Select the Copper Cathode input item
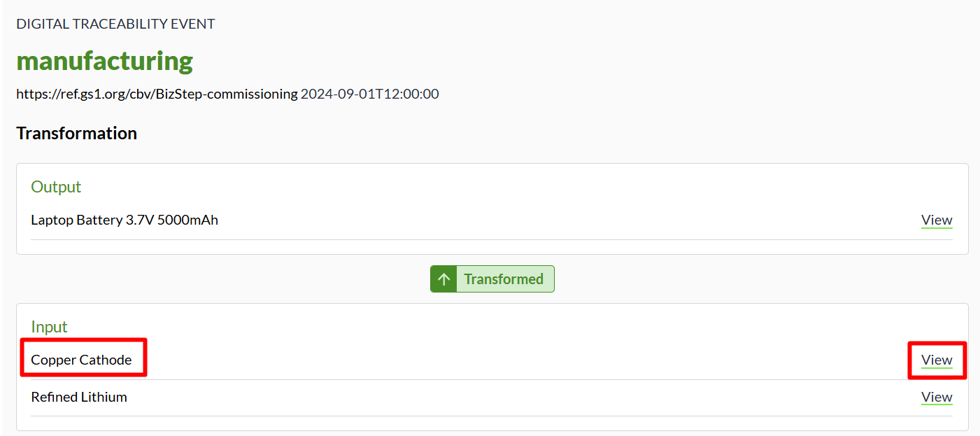The image size is (980, 436). click(81, 360)
